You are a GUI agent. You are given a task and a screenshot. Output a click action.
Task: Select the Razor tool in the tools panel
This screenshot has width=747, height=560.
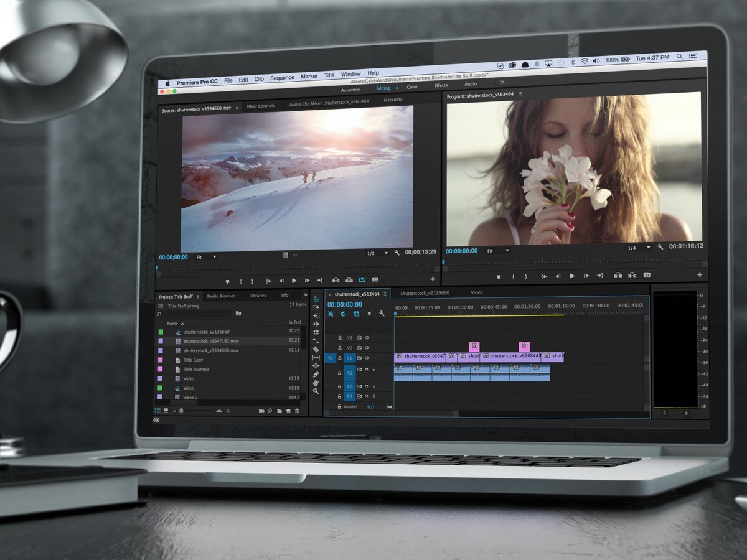(316, 349)
